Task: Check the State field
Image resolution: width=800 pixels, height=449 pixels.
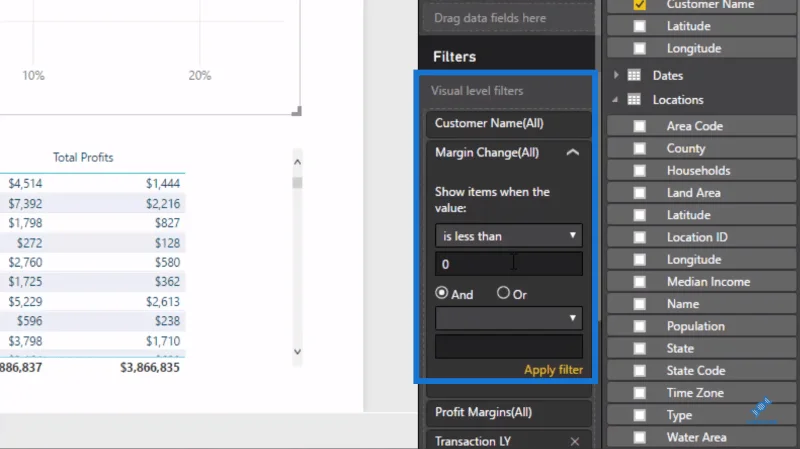Action: coord(639,348)
